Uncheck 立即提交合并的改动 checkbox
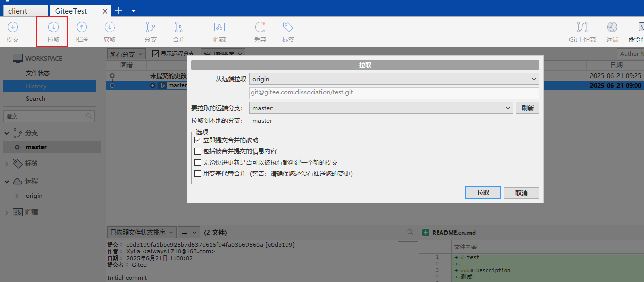Viewport: 644px width, 282px height. (x=198, y=140)
